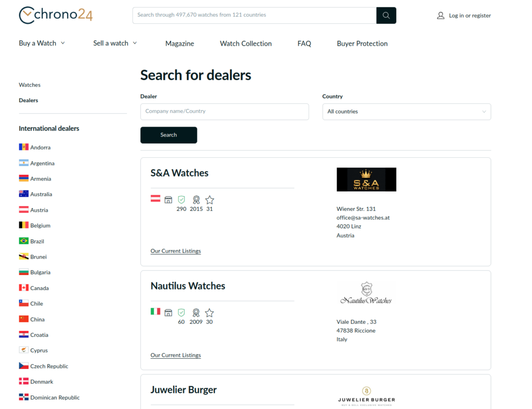Click the 4020 Linz text
The width and height of the screenshot is (532, 409).
point(349,226)
